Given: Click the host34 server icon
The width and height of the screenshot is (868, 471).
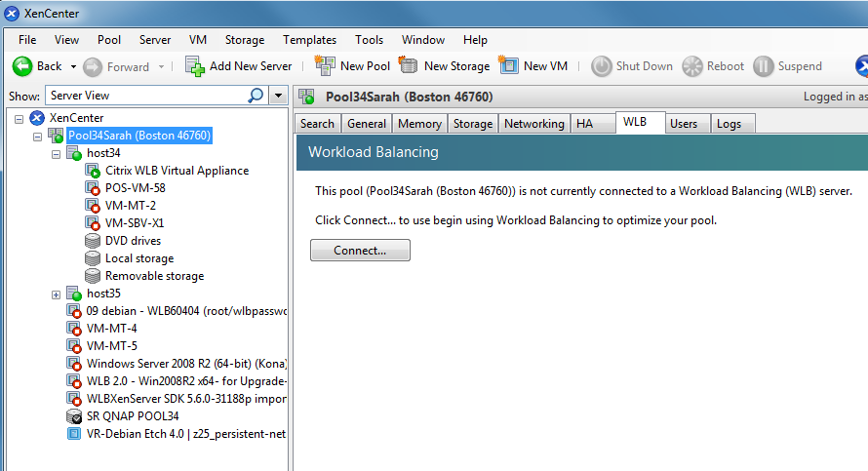Looking at the screenshot, I should 74,153.
